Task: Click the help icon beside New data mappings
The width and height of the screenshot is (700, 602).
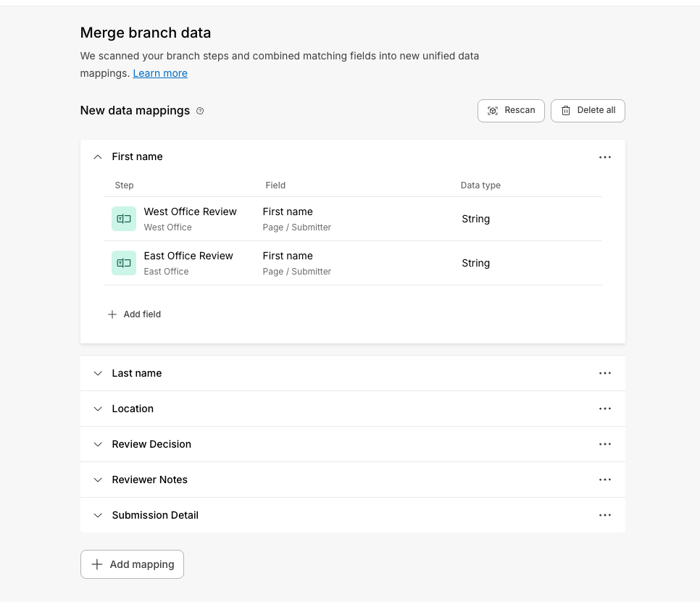Action: (x=200, y=111)
